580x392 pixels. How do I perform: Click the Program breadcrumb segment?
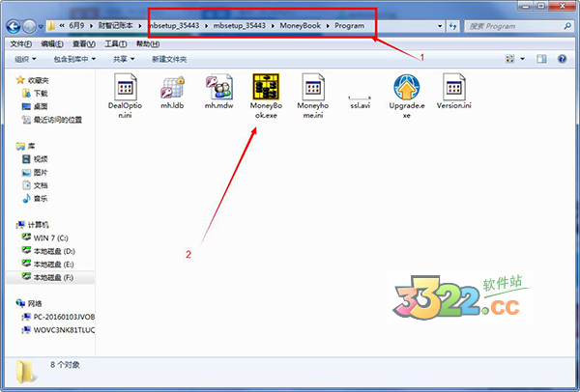point(350,26)
